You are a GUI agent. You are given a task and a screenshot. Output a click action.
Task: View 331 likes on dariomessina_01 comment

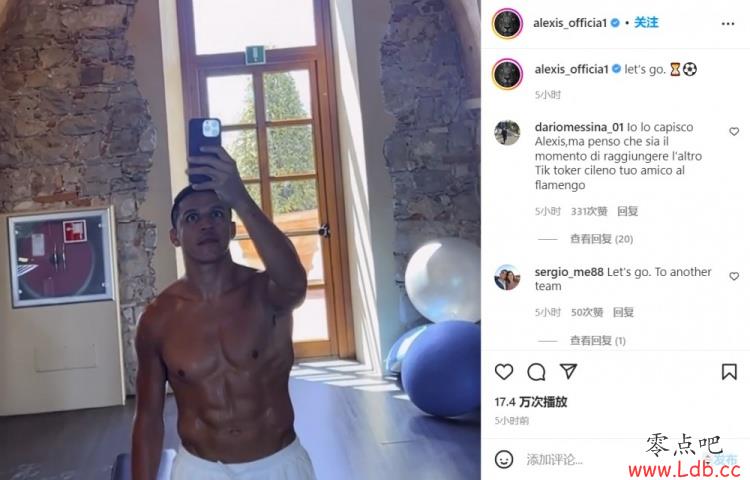click(x=589, y=211)
